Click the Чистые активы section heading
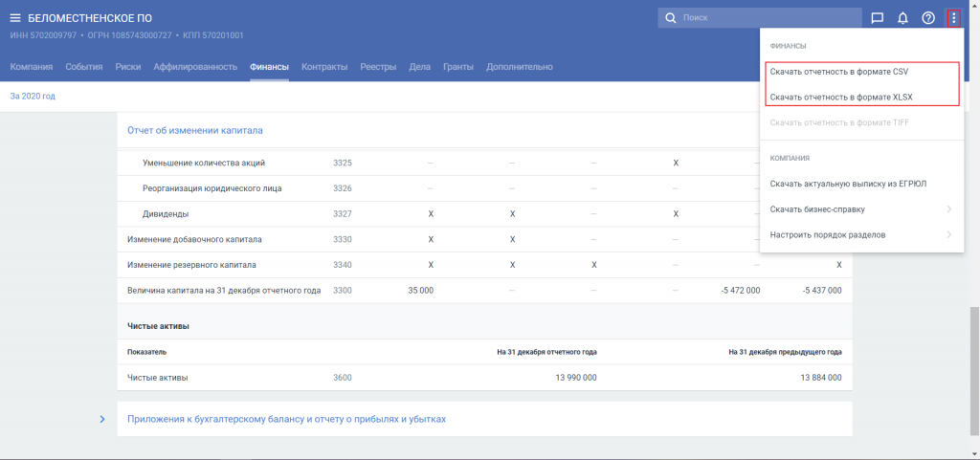The height and width of the screenshot is (460, 980). tap(158, 326)
